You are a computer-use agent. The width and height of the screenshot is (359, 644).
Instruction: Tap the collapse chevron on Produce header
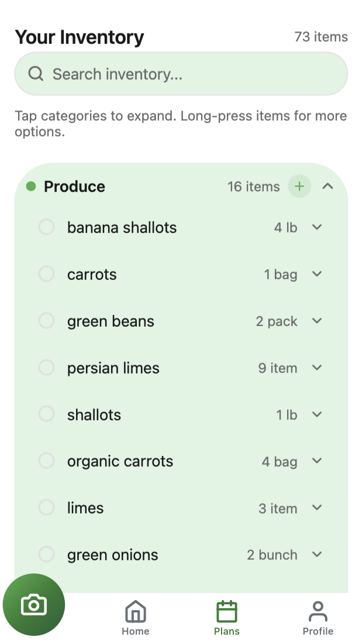tap(328, 186)
